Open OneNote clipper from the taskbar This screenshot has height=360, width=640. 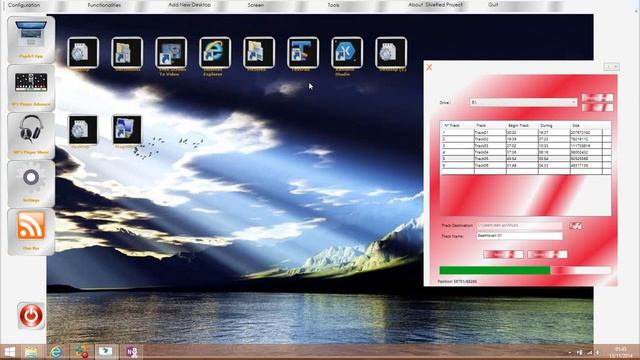(131, 352)
